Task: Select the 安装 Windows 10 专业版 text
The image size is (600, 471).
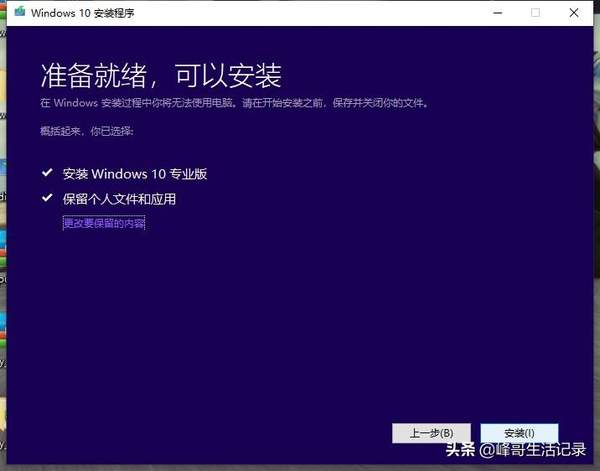Action: (135, 174)
